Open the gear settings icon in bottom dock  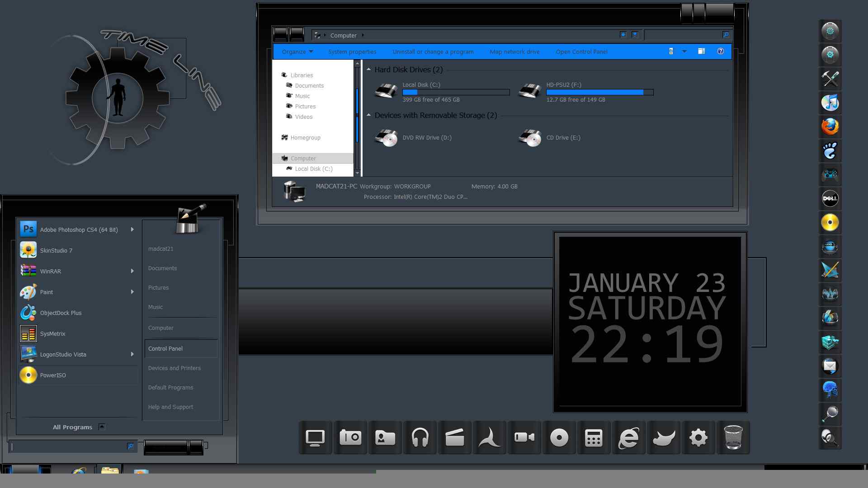coord(698,437)
